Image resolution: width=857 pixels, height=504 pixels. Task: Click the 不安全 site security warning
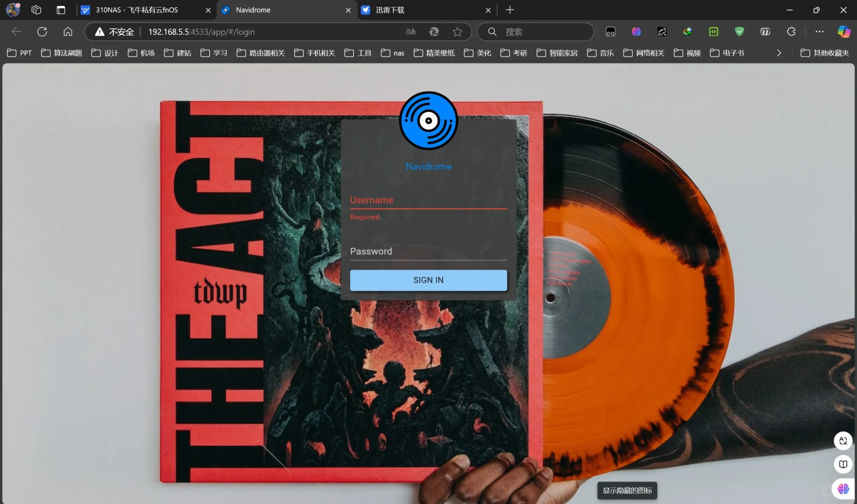[114, 32]
